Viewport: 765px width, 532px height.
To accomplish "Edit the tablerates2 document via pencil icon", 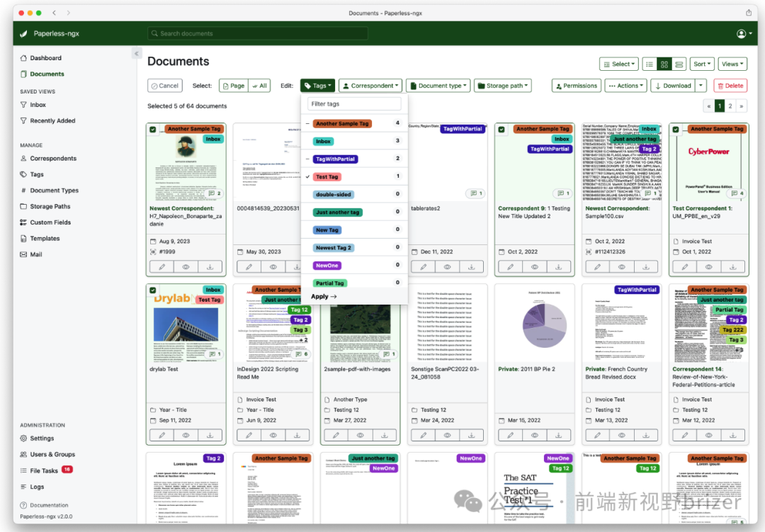I will click(424, 267).
